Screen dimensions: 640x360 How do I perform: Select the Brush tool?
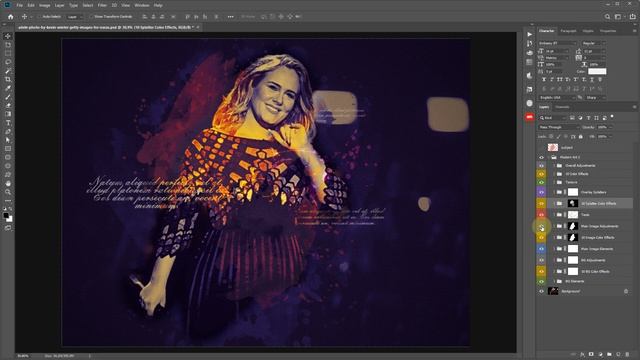tap(8, 97)
